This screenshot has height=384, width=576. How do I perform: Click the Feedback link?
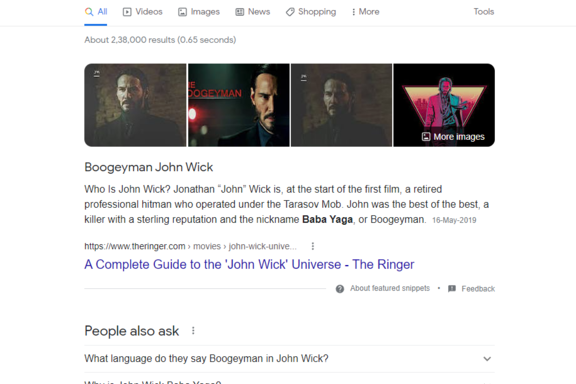pos(478,289)
